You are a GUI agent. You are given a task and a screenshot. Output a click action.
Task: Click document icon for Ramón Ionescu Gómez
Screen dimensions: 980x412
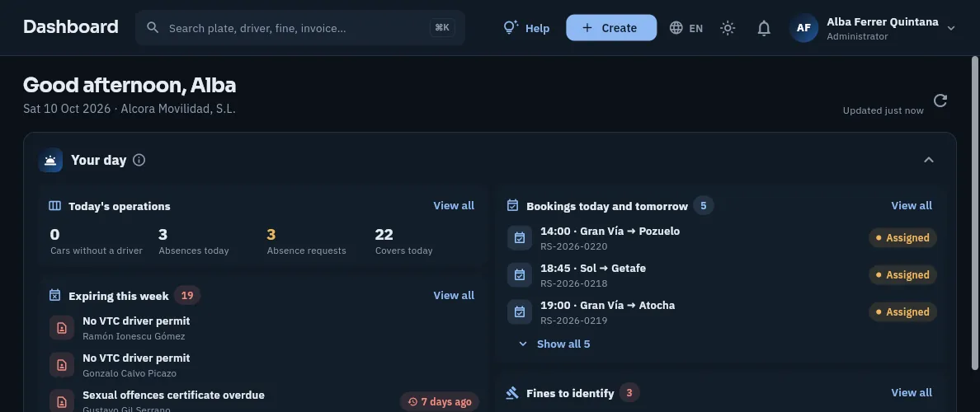click(62, 328)
